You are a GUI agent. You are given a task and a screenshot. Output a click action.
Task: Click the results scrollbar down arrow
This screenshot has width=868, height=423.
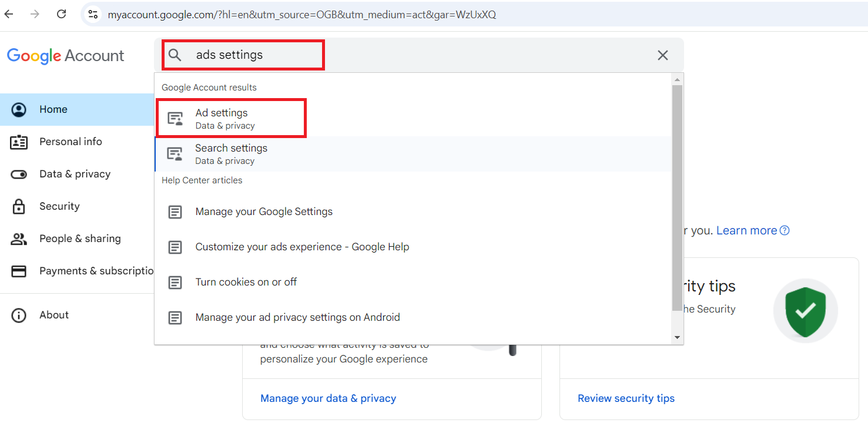coord(677,338)
